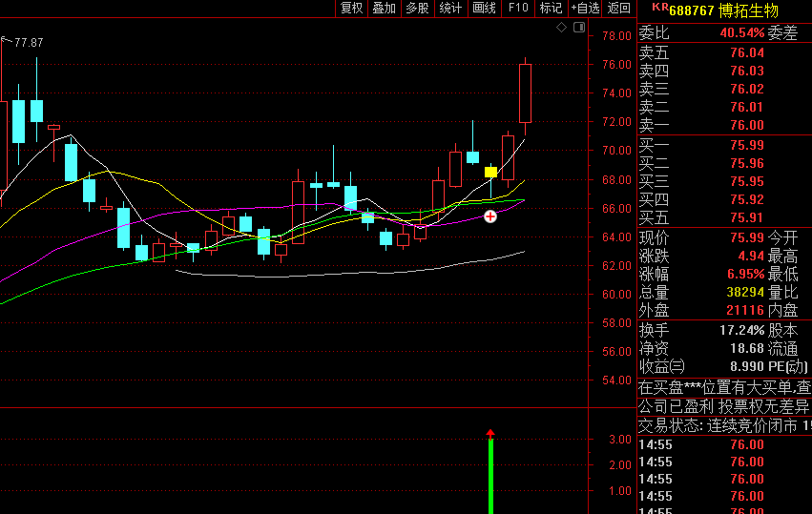The height and width of the screenshot is (514, 812).
Task: Select 卖四 price 76.03
Action: (747, 71)
